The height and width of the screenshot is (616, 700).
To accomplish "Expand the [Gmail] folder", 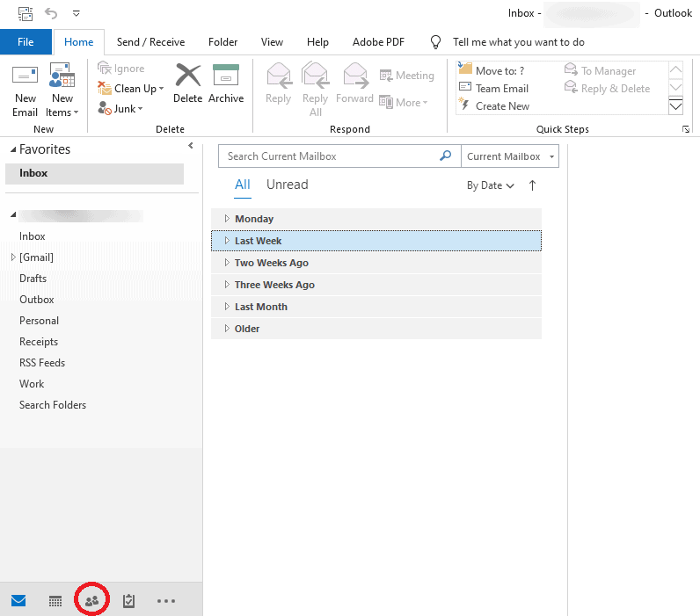I will [x=13, y=257].
